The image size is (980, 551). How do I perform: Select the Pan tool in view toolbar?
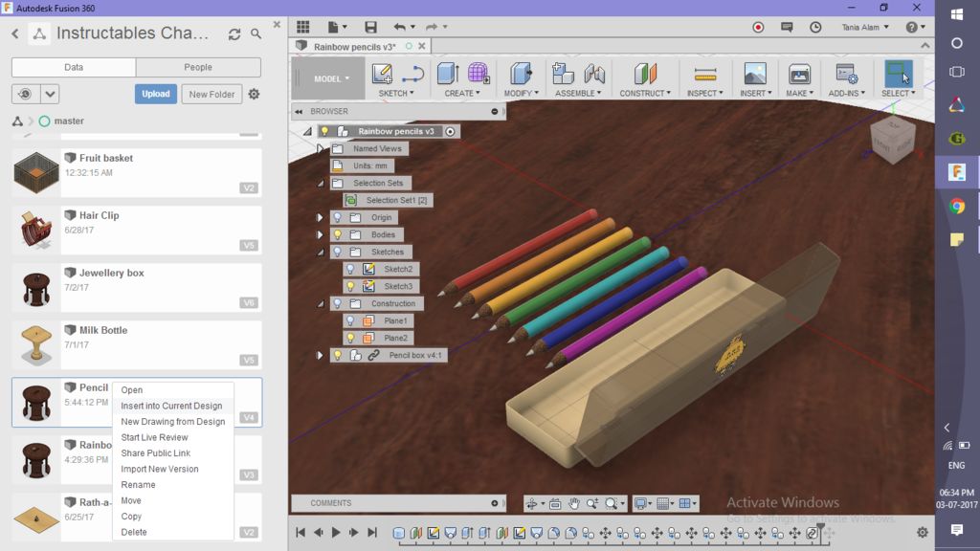(x=574, y=503)
